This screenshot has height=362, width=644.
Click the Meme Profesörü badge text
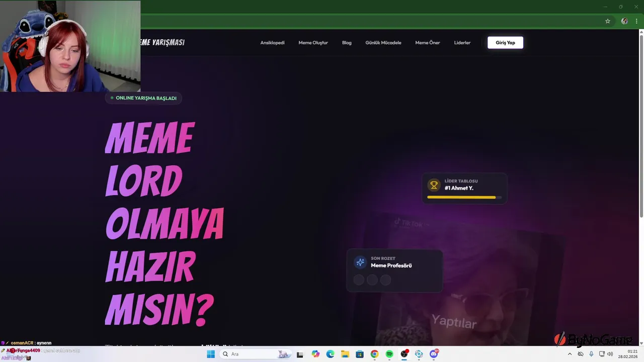pyautogui.click(x=391, y=265)
